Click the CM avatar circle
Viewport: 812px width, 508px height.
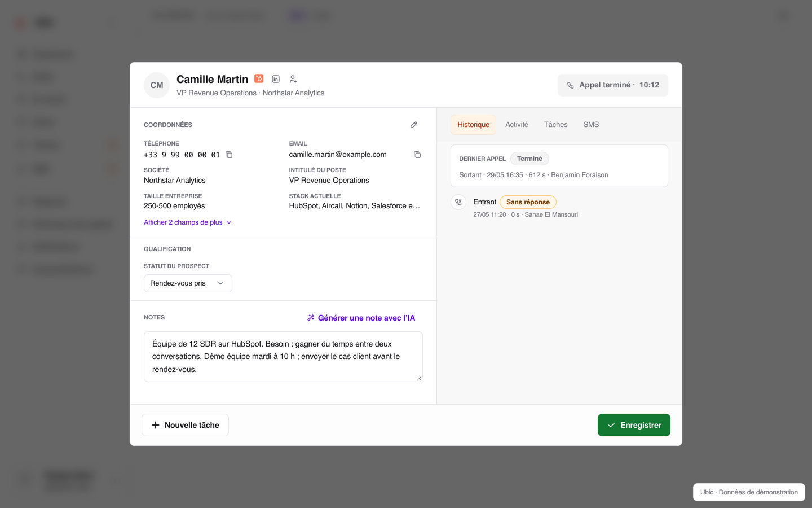(157, 85)
